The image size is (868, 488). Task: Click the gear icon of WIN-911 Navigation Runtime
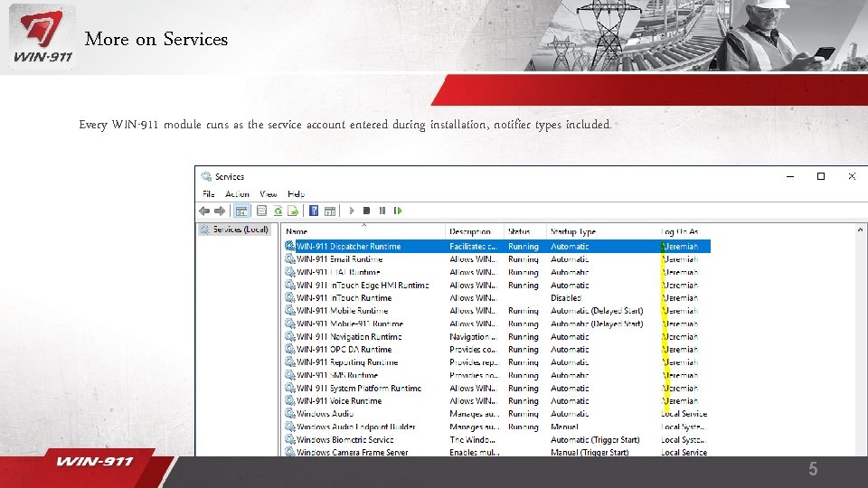coord(289,336)
